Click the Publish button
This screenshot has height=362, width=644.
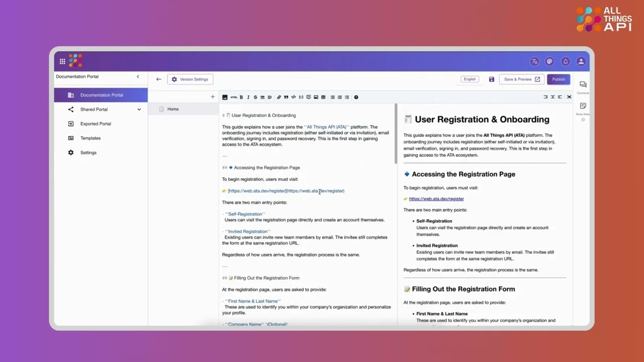coord(558,79)
